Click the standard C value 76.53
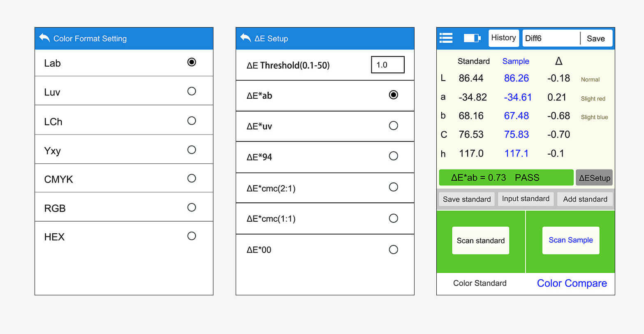The height and width of the screenshot is (334, 644). (471, 135)
